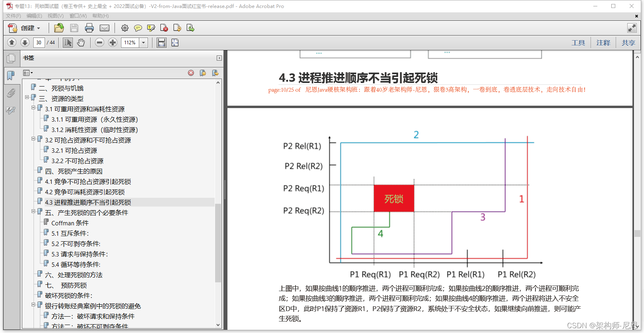Image resolution: width=644 pixels, height=333 pixels.
Task: Click the page number field showing 30
Action: coord(39,43)
